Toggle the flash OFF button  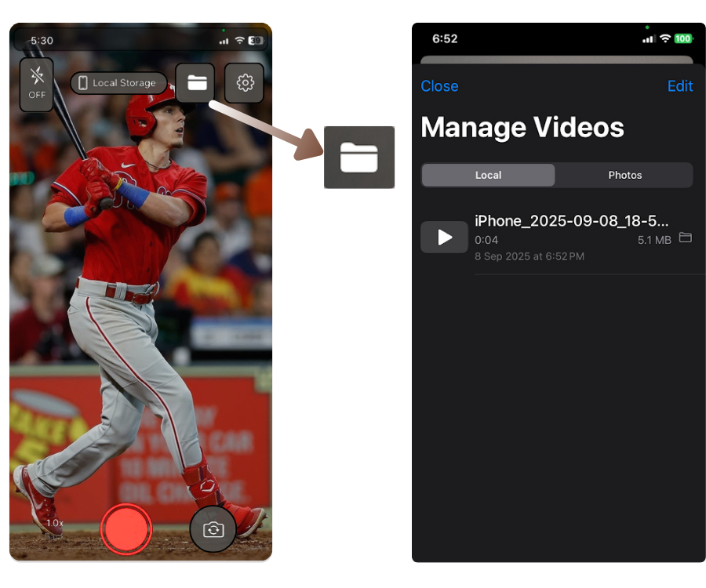pos(37,84)
